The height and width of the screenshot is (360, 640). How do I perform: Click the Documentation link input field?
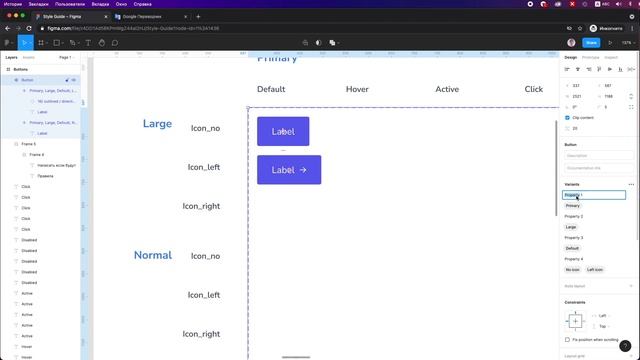(x=599, y=168)
